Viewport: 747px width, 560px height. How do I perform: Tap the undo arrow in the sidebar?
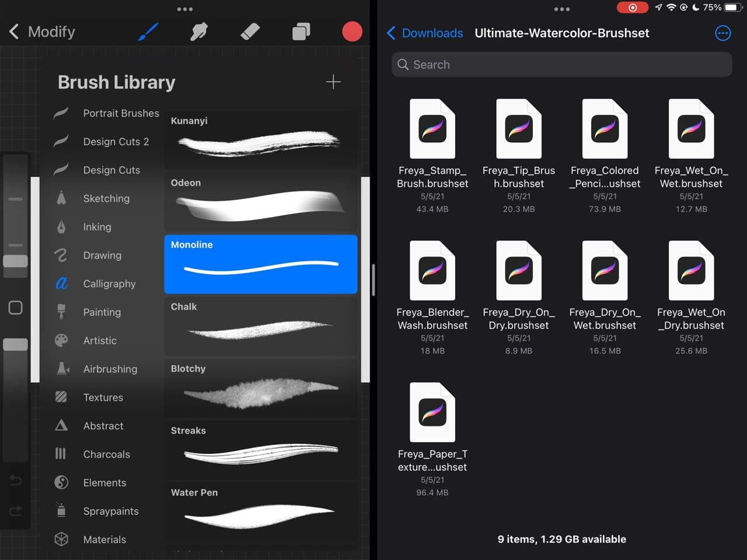[16, 480]
